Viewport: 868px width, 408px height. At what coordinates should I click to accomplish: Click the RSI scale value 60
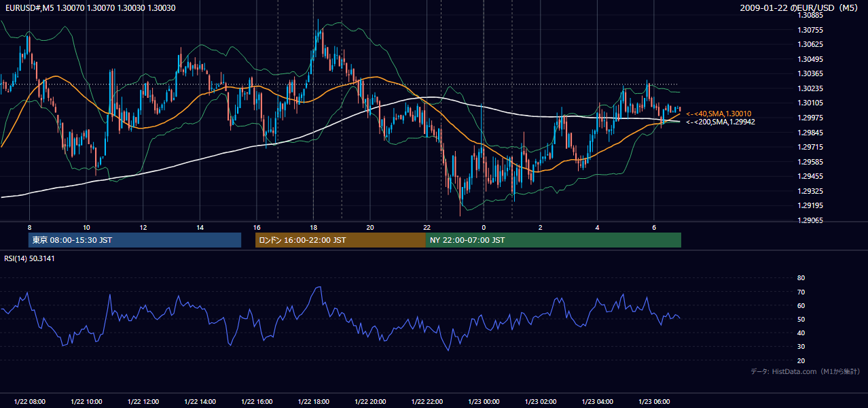click(x=801, y=305)
